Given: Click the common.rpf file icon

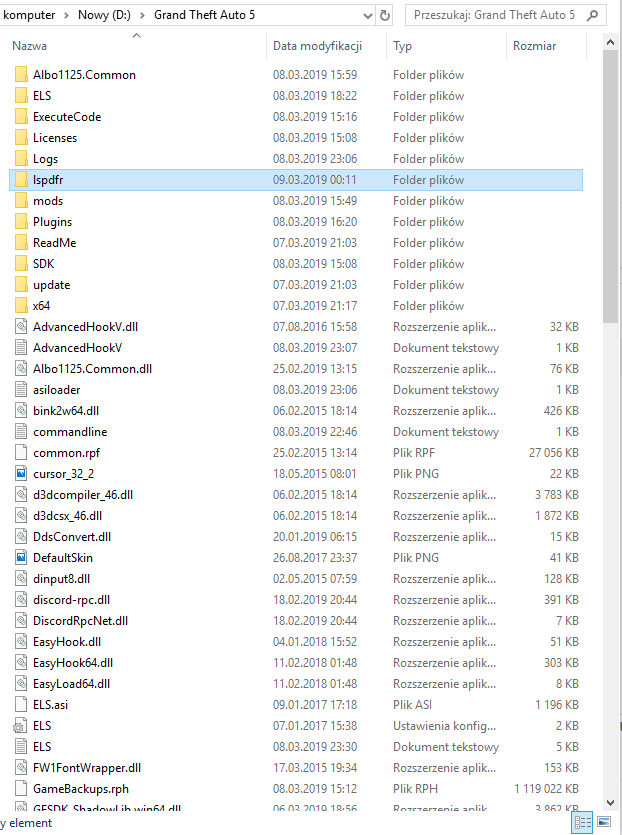Looking at the screenshot, I should point(21,453).
